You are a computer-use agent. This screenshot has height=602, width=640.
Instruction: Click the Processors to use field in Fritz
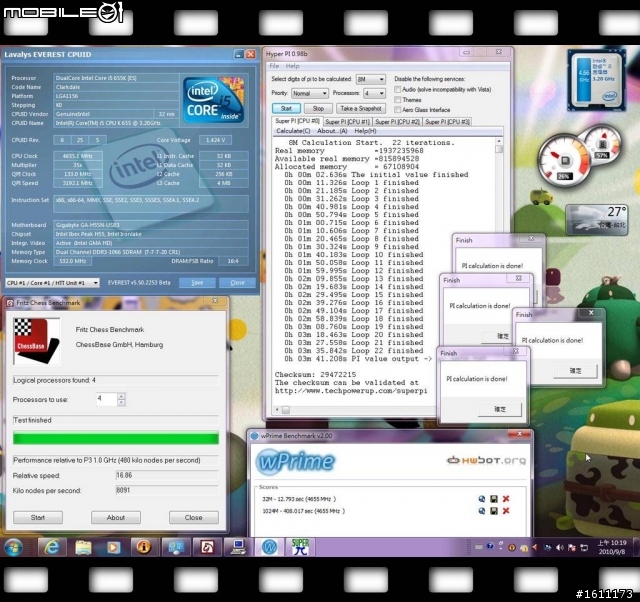click(x=107, y=399)
